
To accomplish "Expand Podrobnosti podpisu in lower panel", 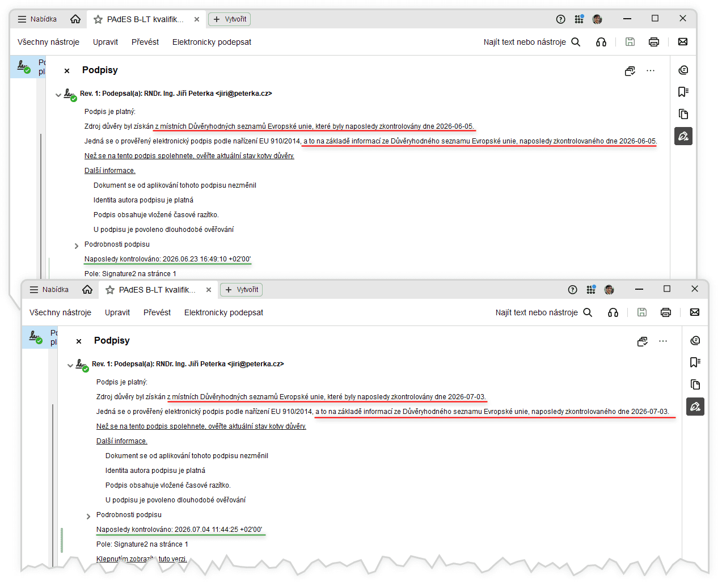I will pos(88,516).
